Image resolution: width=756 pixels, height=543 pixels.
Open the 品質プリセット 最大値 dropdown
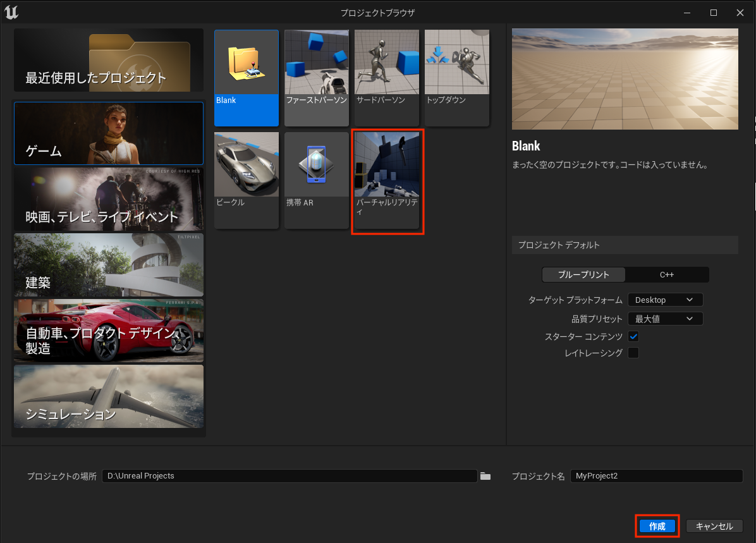coord(665,319)
